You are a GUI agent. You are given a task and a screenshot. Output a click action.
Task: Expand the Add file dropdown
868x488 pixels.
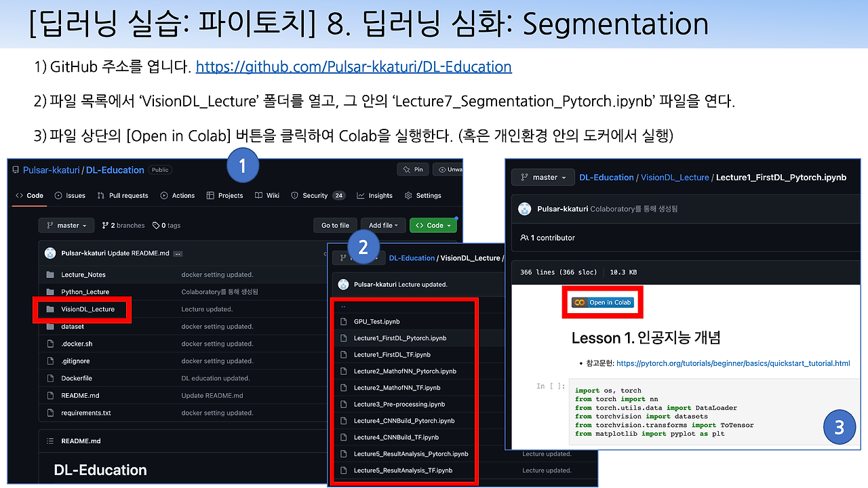point(382,225)
